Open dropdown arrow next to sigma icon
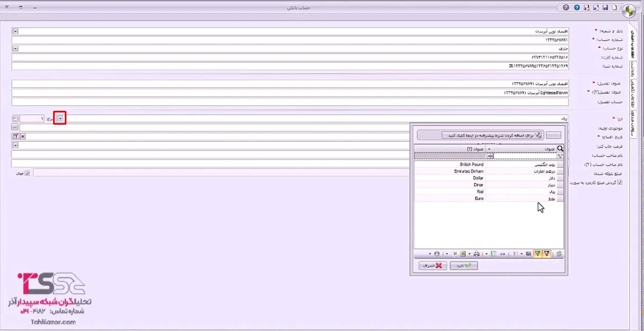This screenshot has height=331, width=644. [521, 254]
